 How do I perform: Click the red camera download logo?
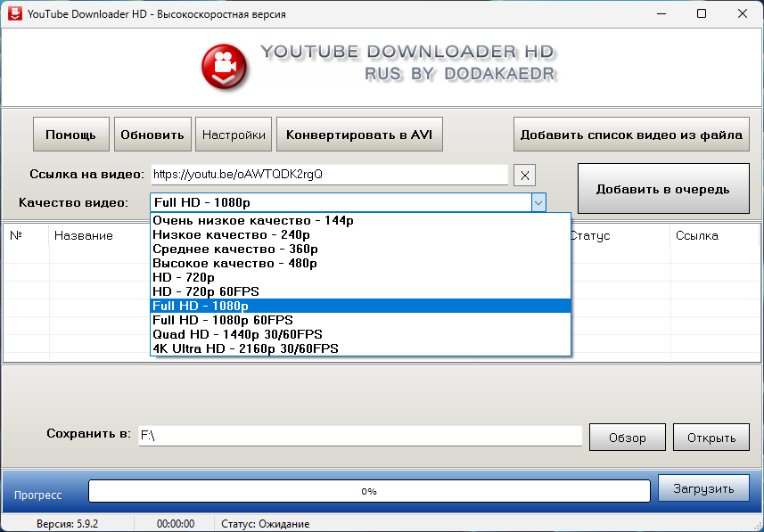[x=224, y=67]
